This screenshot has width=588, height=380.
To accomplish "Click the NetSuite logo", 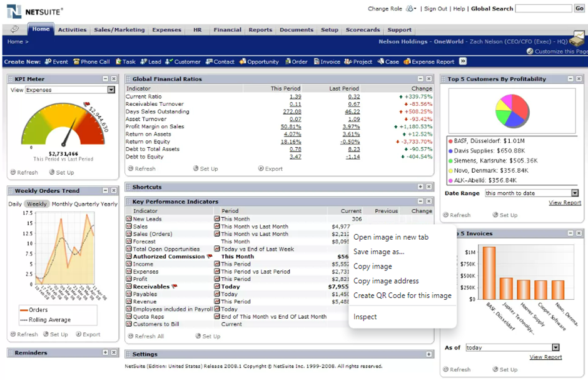I will [35, 11].
